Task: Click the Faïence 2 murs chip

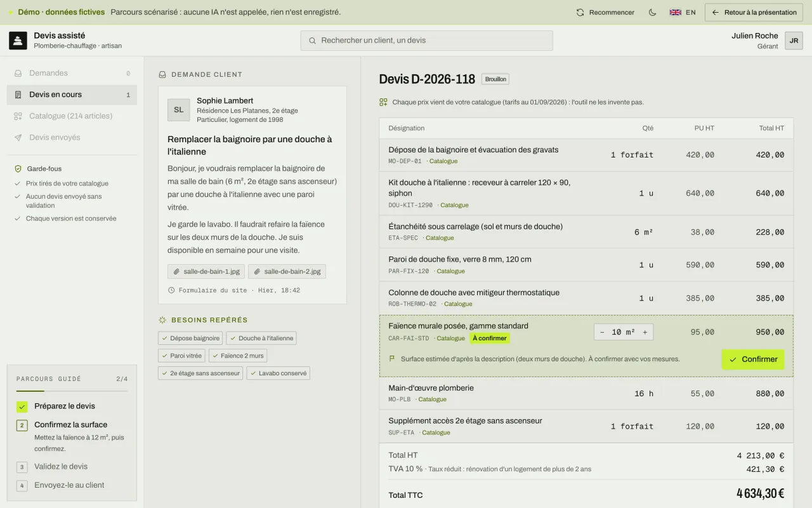Action: 238,356
